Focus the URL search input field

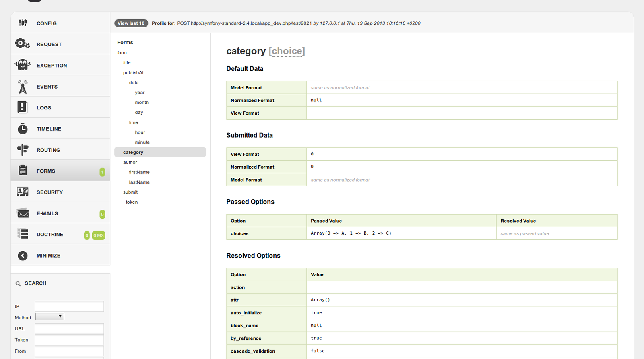pyautogui.click(x=69, y=328)
